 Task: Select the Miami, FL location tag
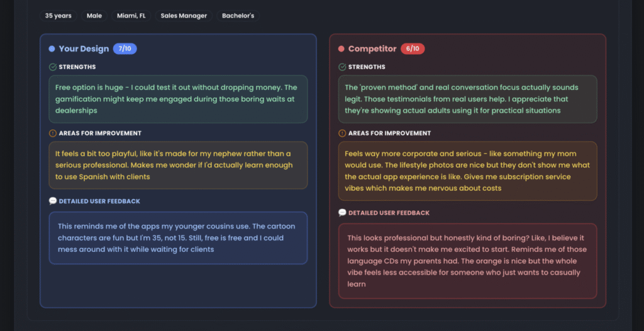pyautogui.click(x=131, y=16)
